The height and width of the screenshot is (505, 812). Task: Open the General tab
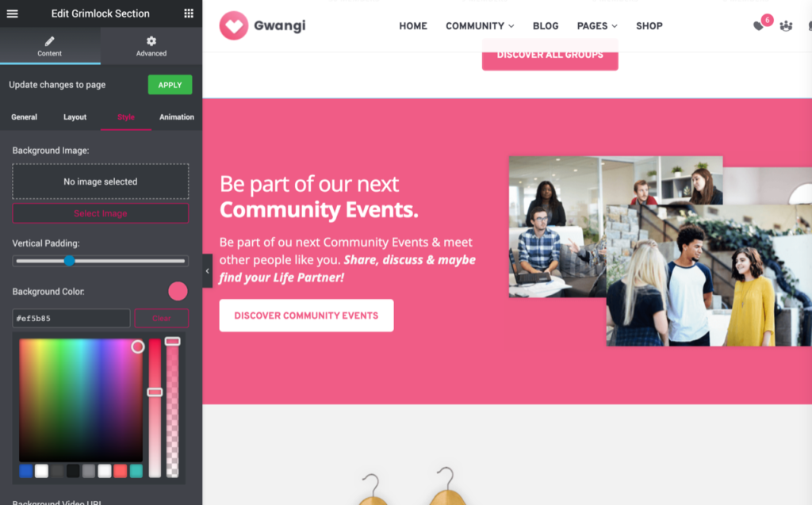pyautogui.click(x=25, y=117)
